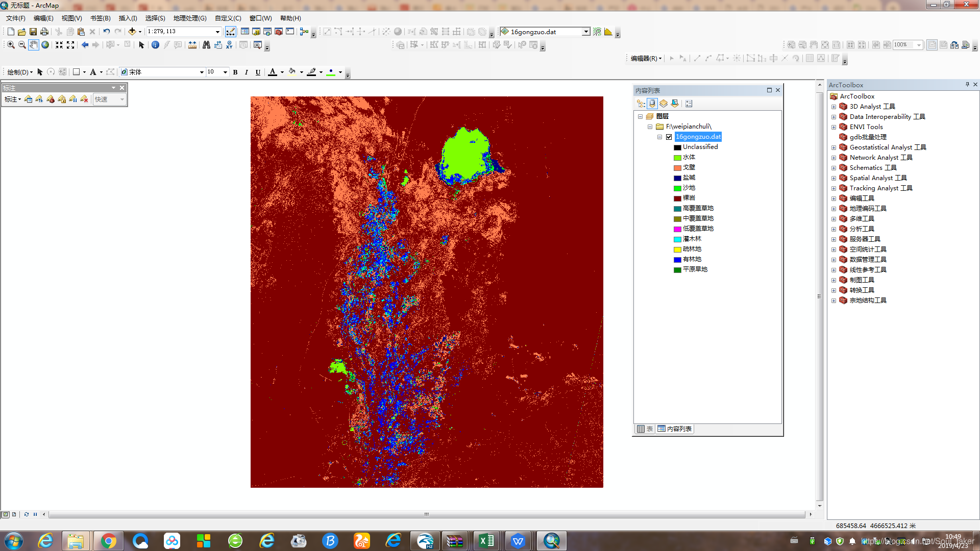Toggle Italic text formatting

(x=247, y=72)
